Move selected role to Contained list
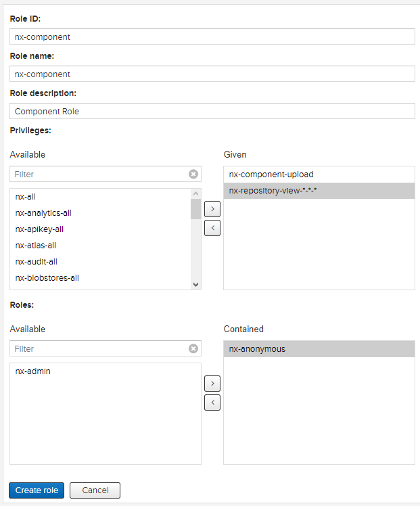 [x=212, y=384]
